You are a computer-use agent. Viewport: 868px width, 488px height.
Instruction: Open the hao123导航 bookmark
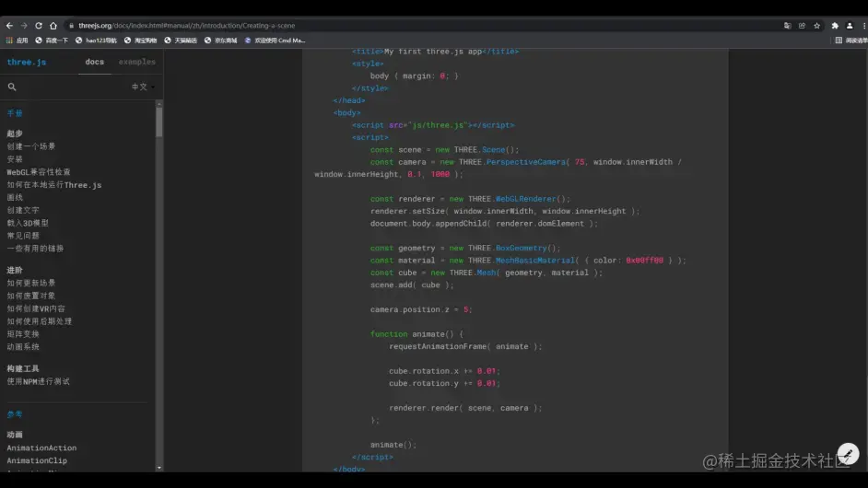(x=96, y=41)
